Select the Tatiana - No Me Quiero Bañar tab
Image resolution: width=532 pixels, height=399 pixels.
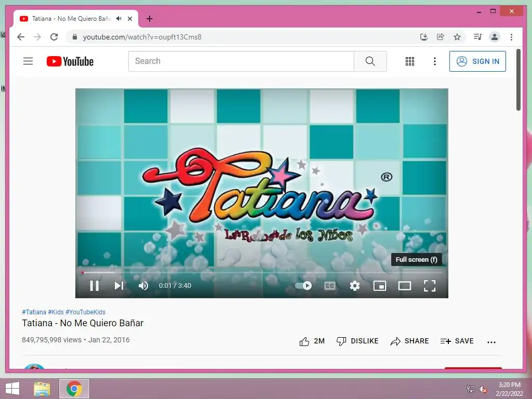tap(76, 19)
